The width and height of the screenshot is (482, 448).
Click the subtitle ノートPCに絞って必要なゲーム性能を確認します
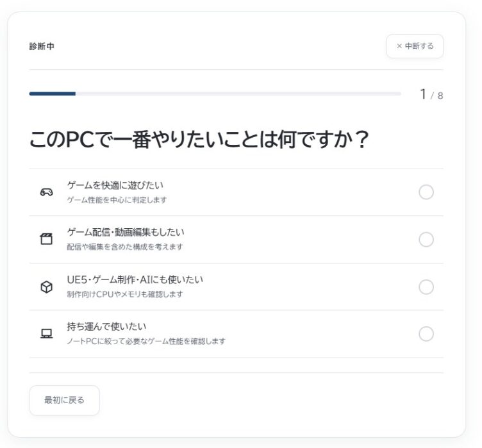(x=146, y=341)
